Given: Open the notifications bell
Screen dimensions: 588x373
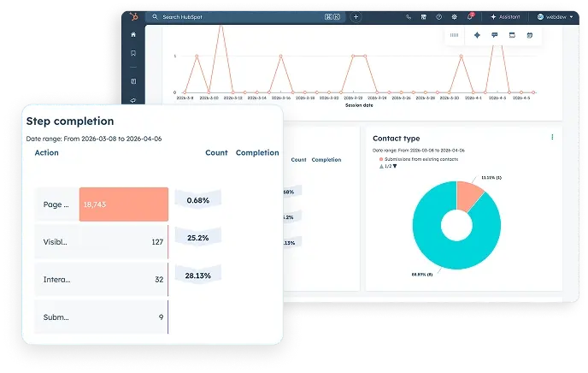Looking at the screenshot, I should pyautogui.click(x=470, y=16).
